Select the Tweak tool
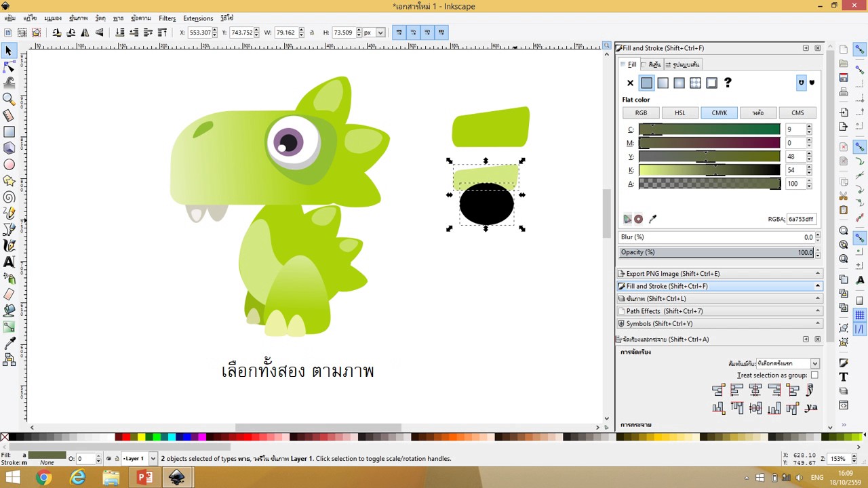Screen dimensions: 868x488 (9, 83)
